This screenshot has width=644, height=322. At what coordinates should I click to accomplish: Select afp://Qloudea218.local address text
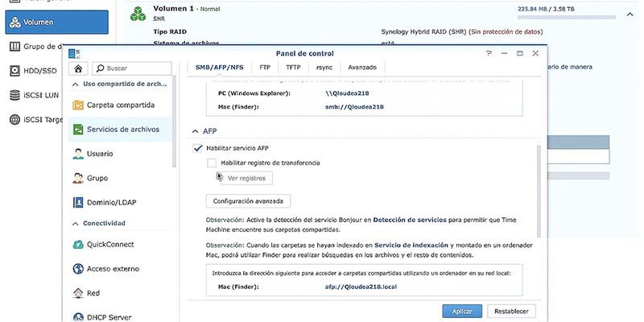coord(361,287)
